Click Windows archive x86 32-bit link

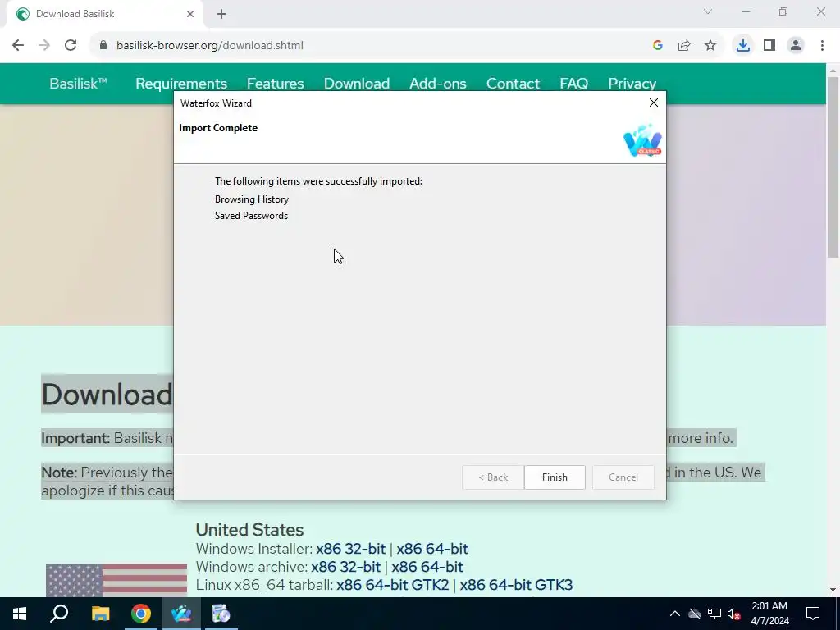point(345,567)
